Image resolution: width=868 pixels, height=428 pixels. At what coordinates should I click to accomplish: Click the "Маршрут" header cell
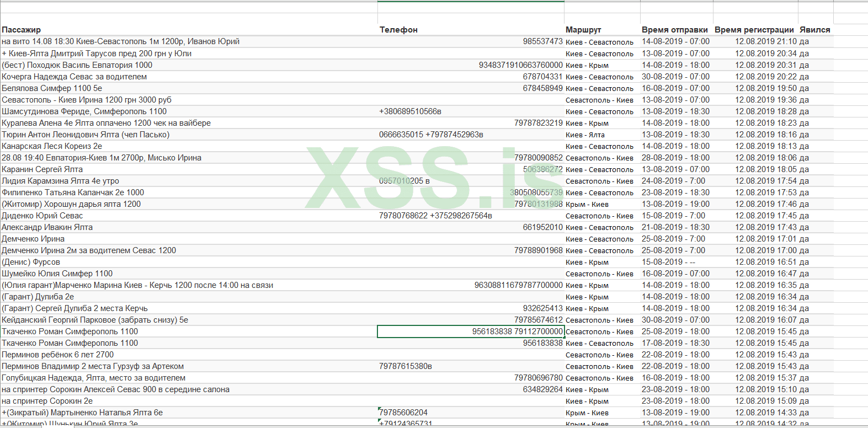click(583, 30)
